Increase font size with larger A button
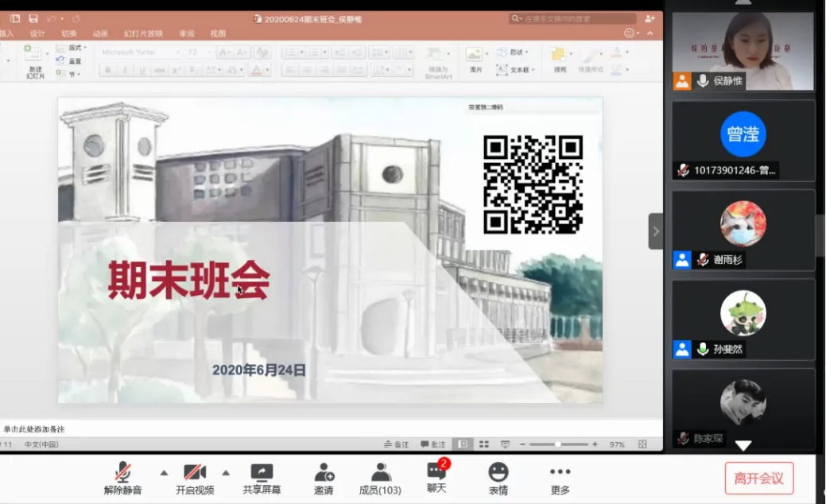The image size is (826, 504). coord(224,52)
